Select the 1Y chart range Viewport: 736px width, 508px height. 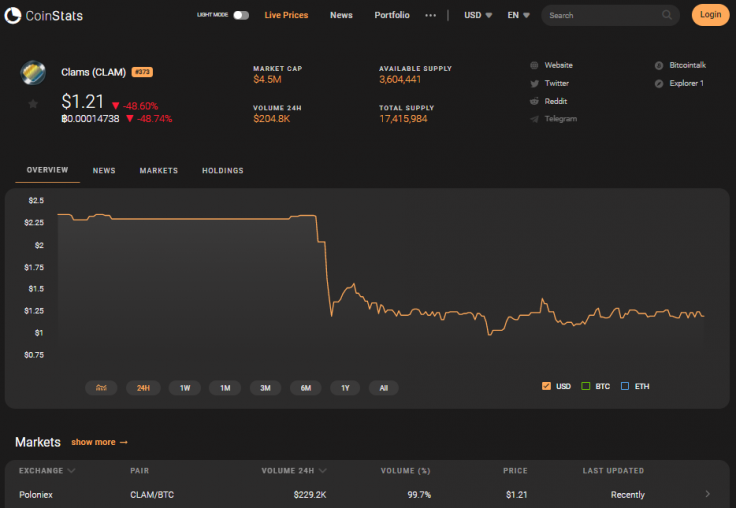[x=345, y=388]
